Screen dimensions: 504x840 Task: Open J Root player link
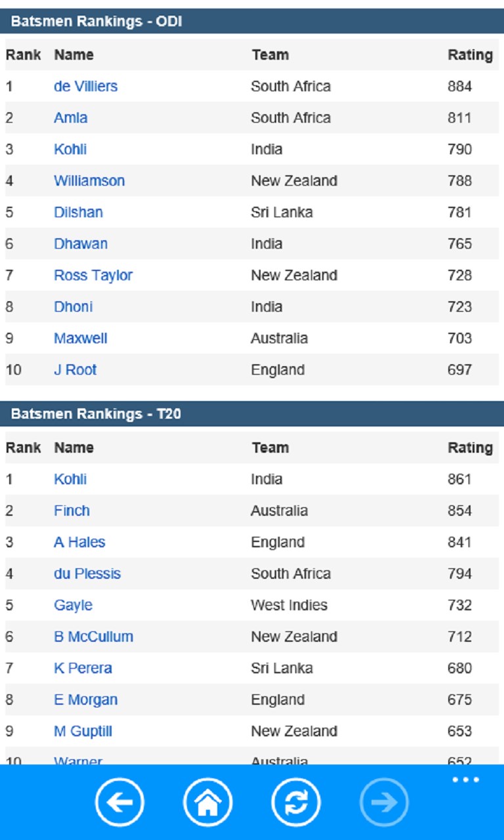75,369
